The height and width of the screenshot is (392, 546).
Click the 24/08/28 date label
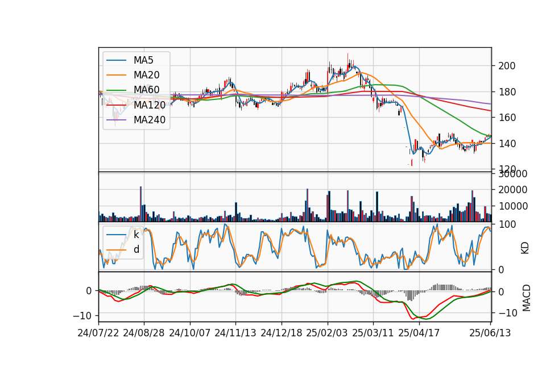point(144,333)
